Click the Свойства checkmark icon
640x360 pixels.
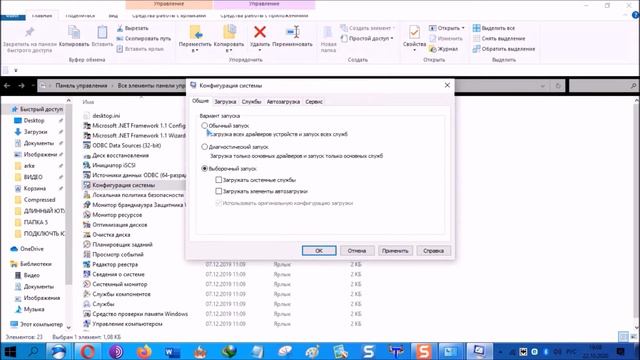point(414,32)
